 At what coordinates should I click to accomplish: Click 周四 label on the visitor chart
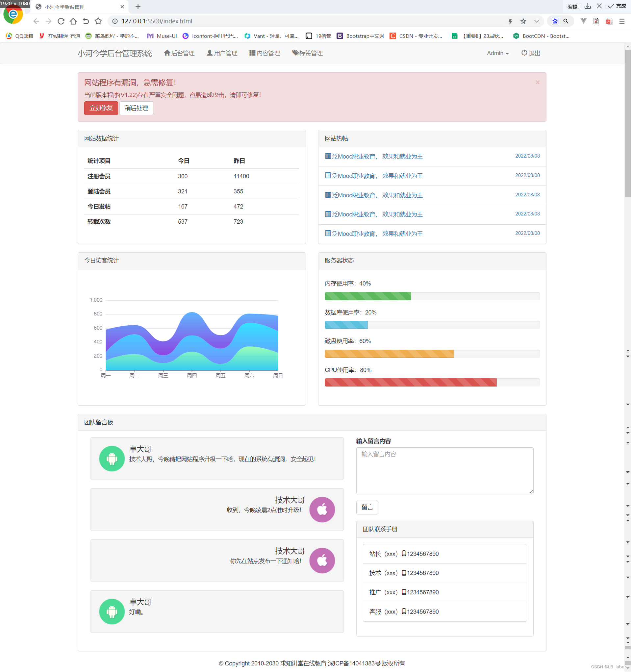tap(192, 376)
